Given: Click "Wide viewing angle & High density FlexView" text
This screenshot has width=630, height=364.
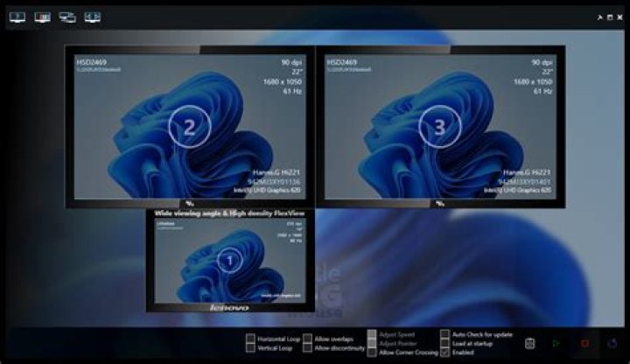Looking at the screenshot, I should [230, 213].
